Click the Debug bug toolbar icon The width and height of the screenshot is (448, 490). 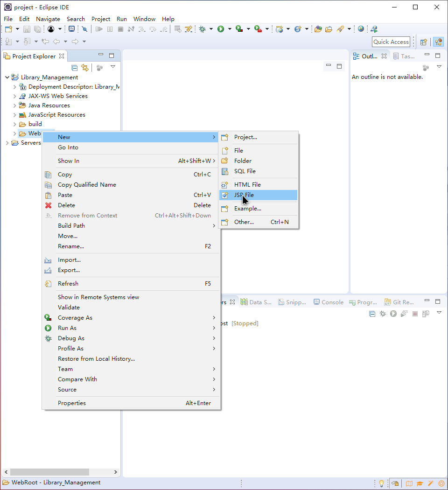[203, 29]
